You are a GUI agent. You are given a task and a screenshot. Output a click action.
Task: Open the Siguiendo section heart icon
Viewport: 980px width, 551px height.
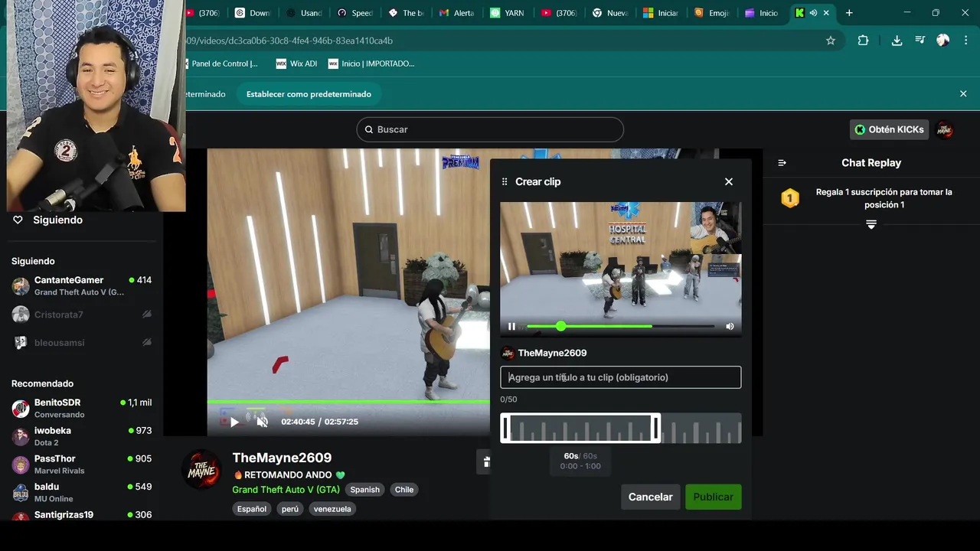(x=18, y=220)
